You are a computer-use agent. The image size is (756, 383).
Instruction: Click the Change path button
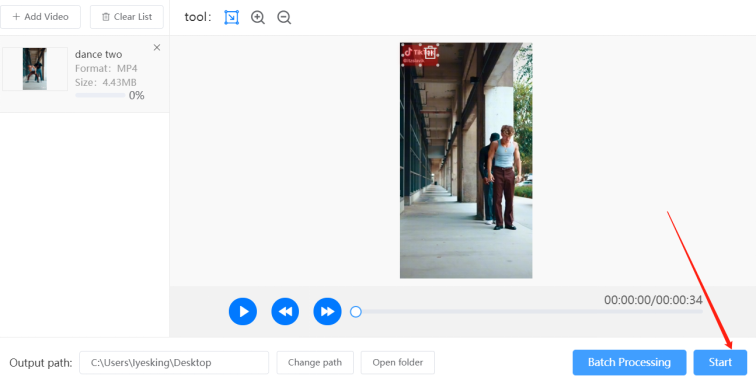pos(315,363)
